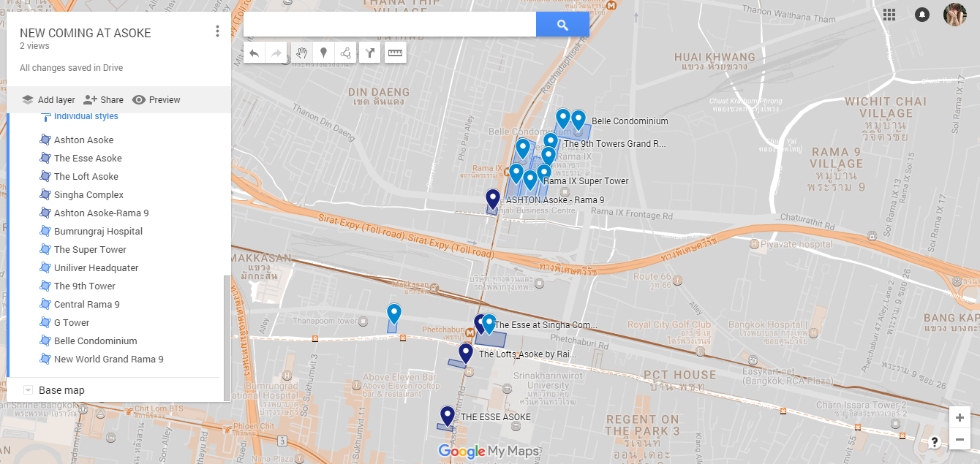980x464 pixels.
Task: Click the Rama IX Super Tower map label
Action: pos(586,181)
